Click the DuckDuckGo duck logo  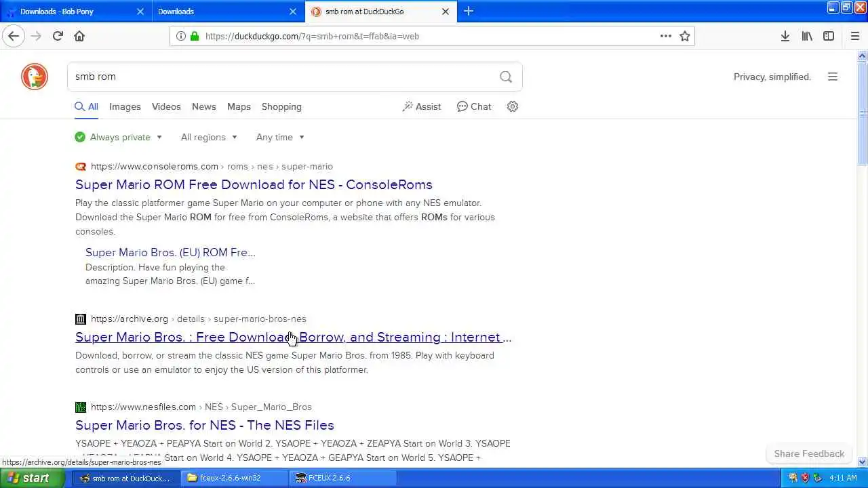click(35, 77)
